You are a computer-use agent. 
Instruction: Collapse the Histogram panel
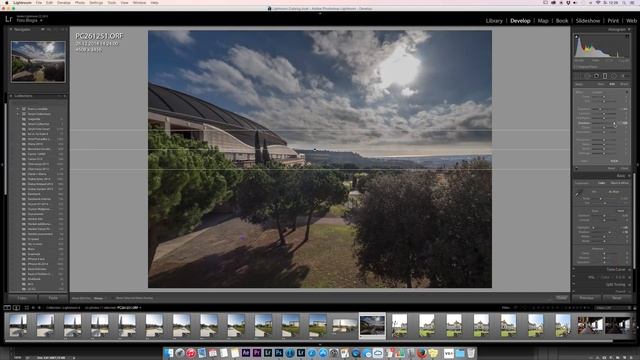click(629, 29)
